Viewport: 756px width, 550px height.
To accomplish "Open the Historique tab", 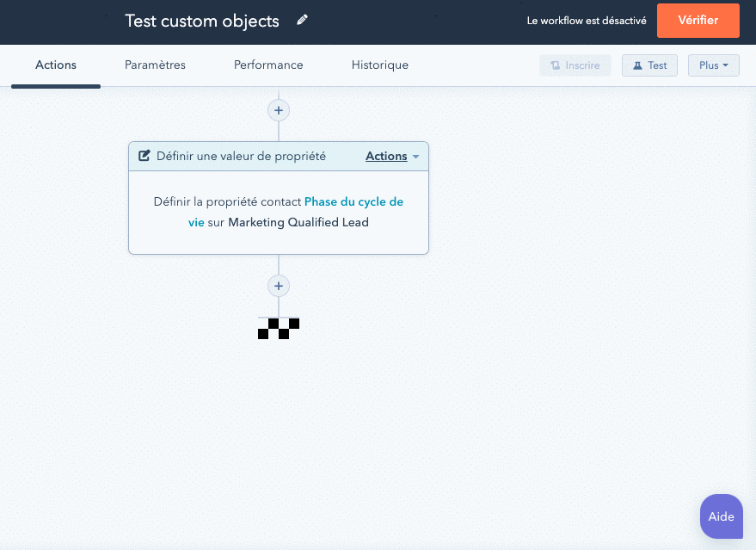I will point(380,65).
